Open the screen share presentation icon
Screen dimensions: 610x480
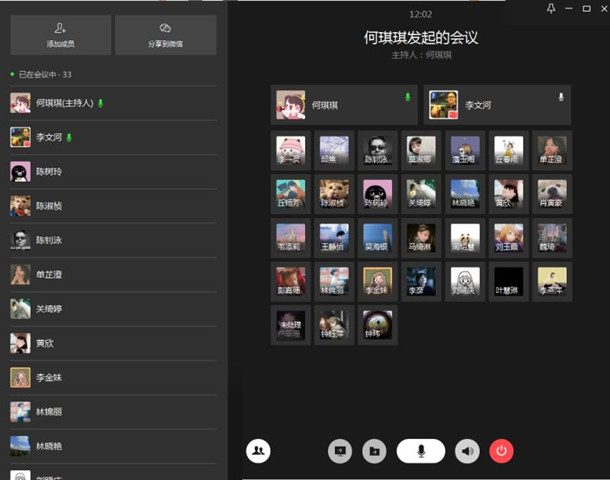click(340, 451)
